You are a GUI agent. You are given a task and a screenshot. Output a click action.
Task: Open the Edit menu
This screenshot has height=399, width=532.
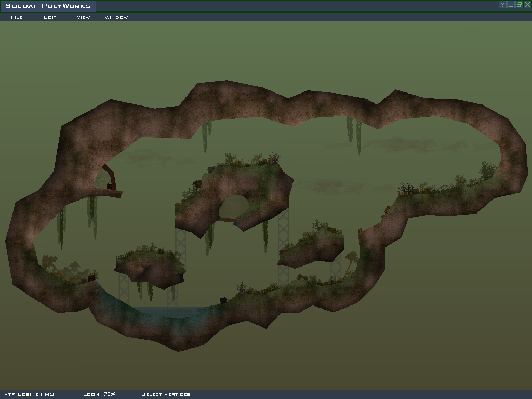click(50, 17)
